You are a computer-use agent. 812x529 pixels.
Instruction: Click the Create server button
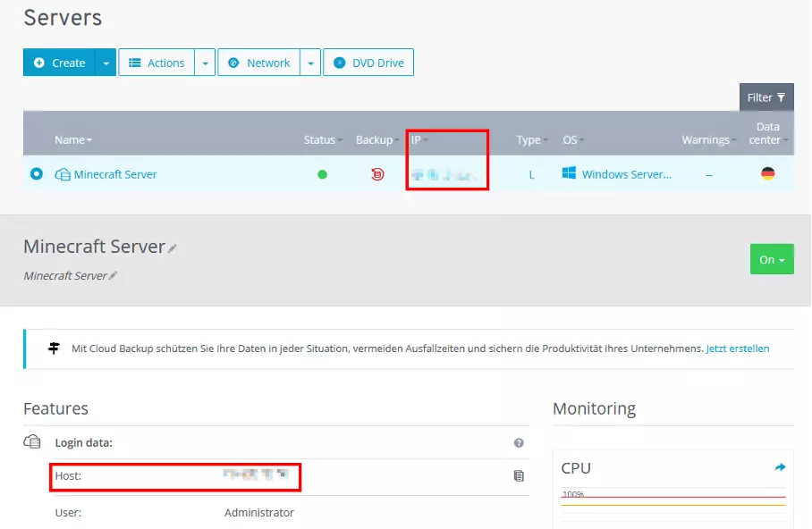click(60, 63)
